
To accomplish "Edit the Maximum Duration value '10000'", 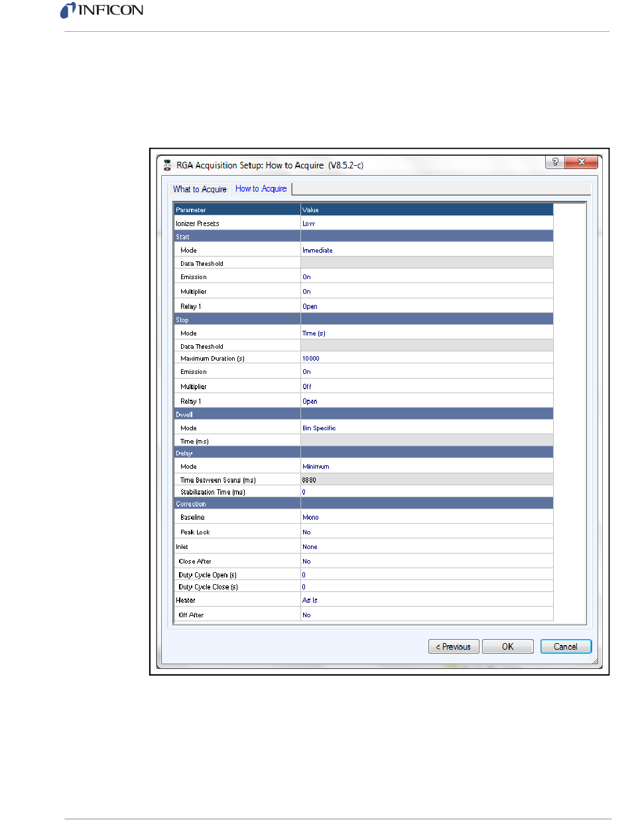I will point(427,357).
